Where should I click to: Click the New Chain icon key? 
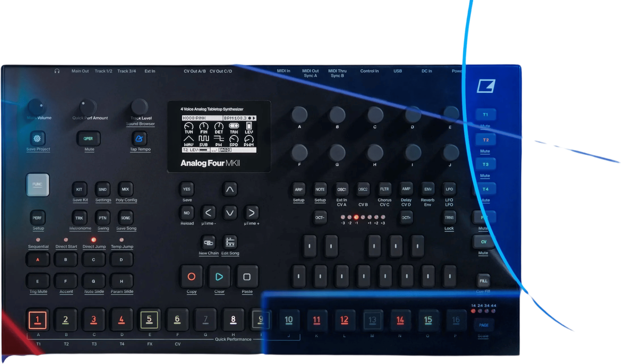[208, 243]
